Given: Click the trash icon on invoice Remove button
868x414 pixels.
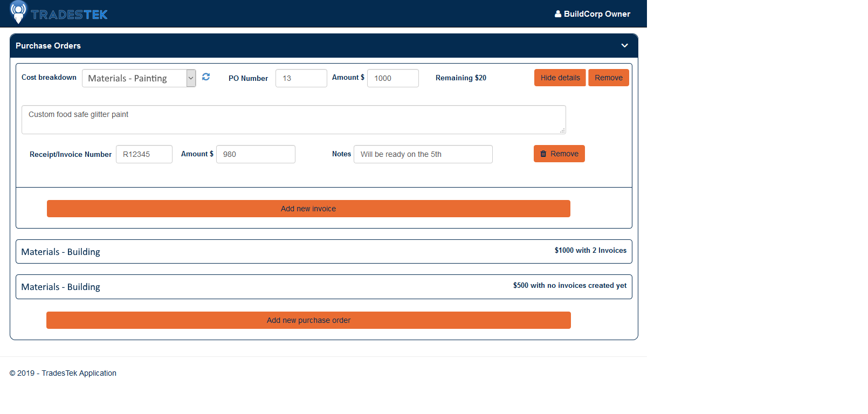Looking at the screenshot, I should pos(543,154).
